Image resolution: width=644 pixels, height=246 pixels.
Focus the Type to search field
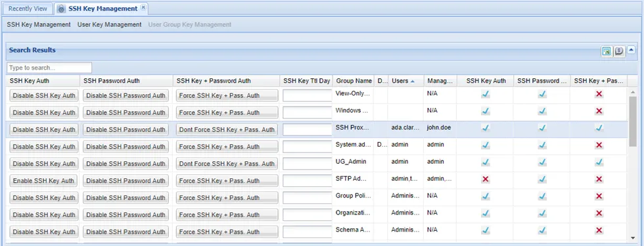(x=49, y=68)
